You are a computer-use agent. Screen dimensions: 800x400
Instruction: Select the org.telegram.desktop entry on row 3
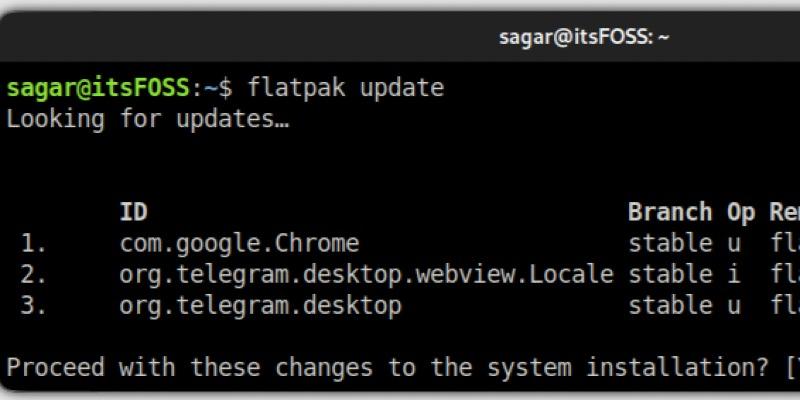pyautogui.click(x=260, y=306)
